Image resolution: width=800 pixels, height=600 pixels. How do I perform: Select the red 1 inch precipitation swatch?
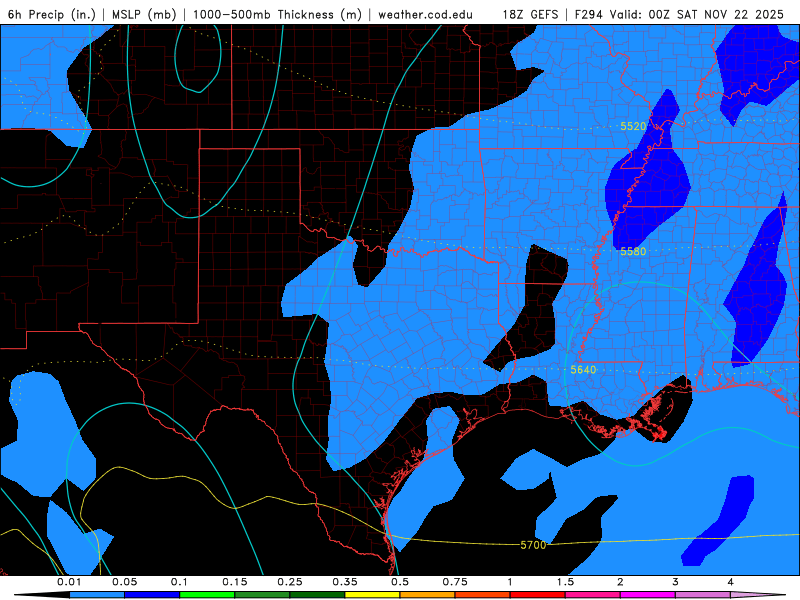(538, 595)
